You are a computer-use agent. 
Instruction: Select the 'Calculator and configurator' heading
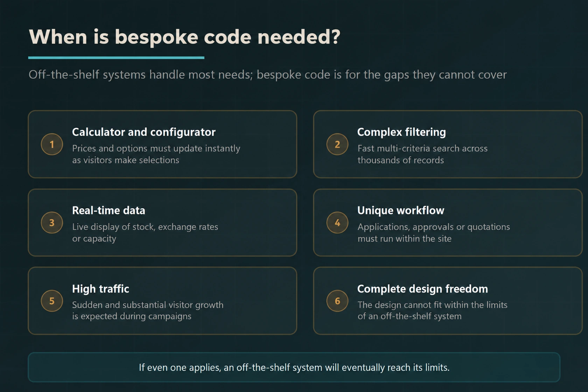[x=144, y=132]
